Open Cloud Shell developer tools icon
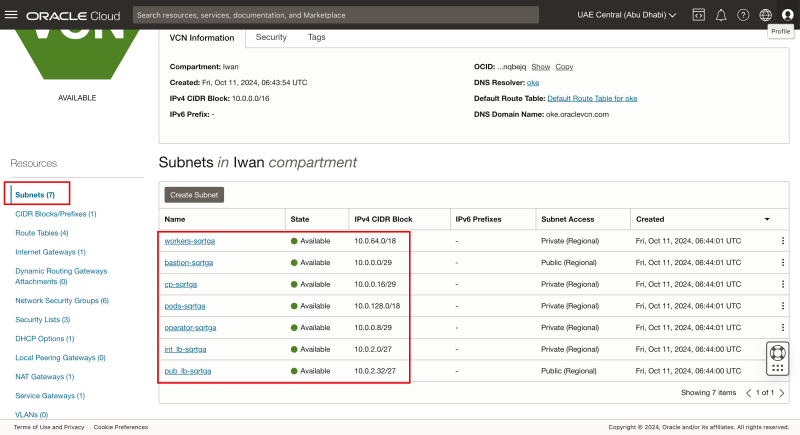Screen dimensions: 800x435 [698, 15]
